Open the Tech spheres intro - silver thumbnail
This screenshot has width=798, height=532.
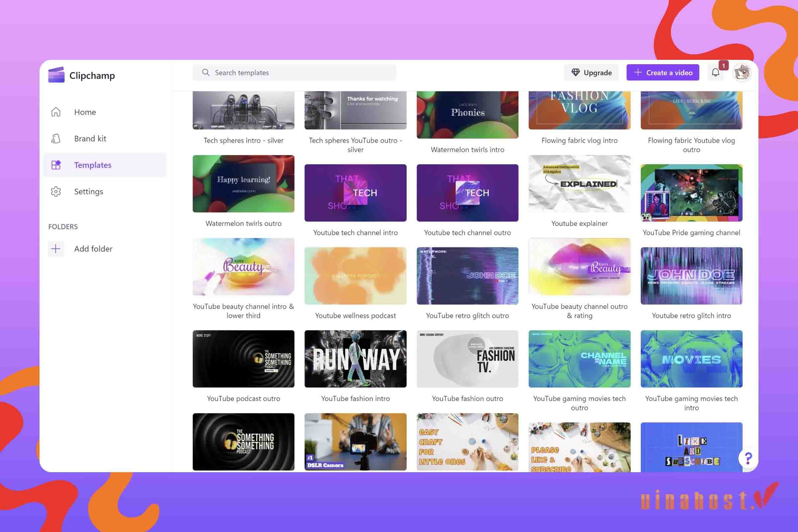click(x=244, y=110)
